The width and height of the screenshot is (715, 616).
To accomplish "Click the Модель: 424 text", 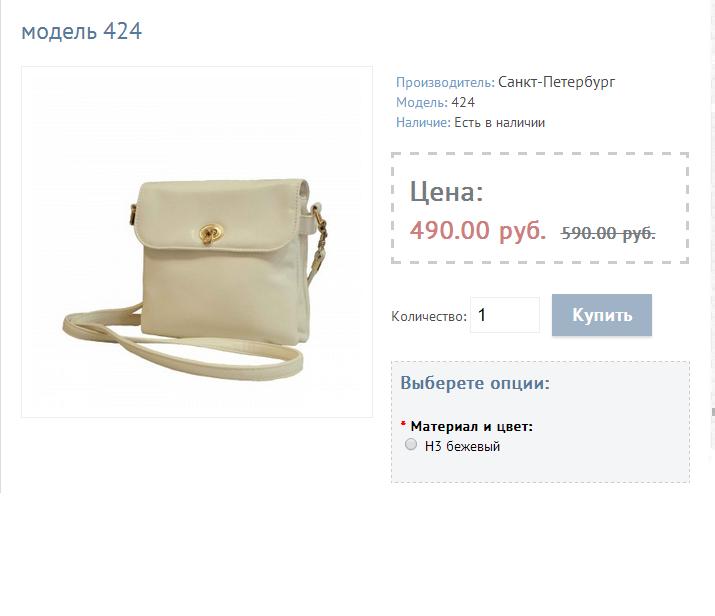I will click(435, 103).
